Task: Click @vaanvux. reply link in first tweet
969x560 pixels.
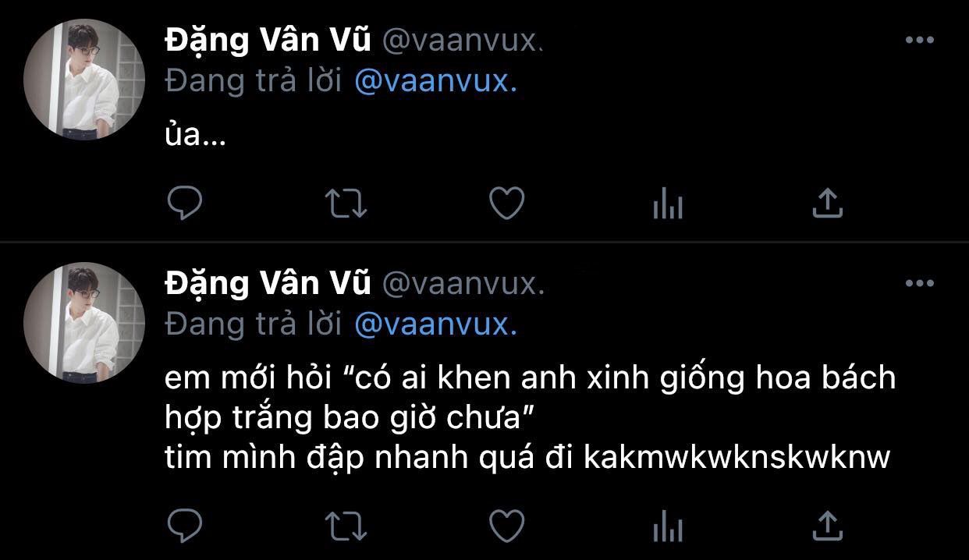Action: [436, 81]
